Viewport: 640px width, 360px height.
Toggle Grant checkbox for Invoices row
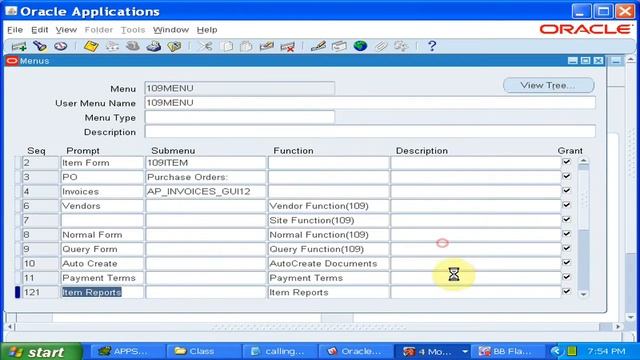[567, 191]
